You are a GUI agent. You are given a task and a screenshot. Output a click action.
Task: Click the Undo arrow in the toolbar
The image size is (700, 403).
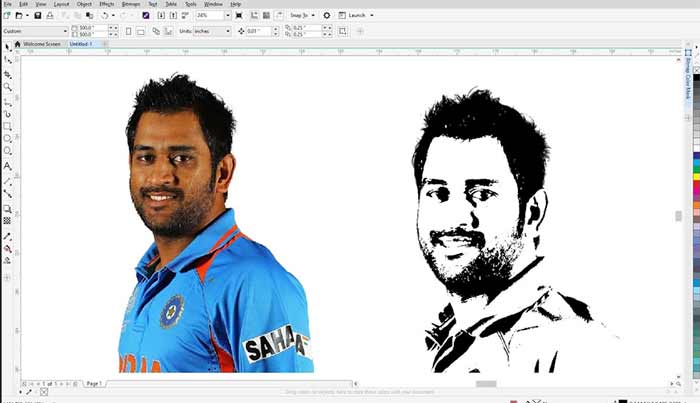point(104,16)
